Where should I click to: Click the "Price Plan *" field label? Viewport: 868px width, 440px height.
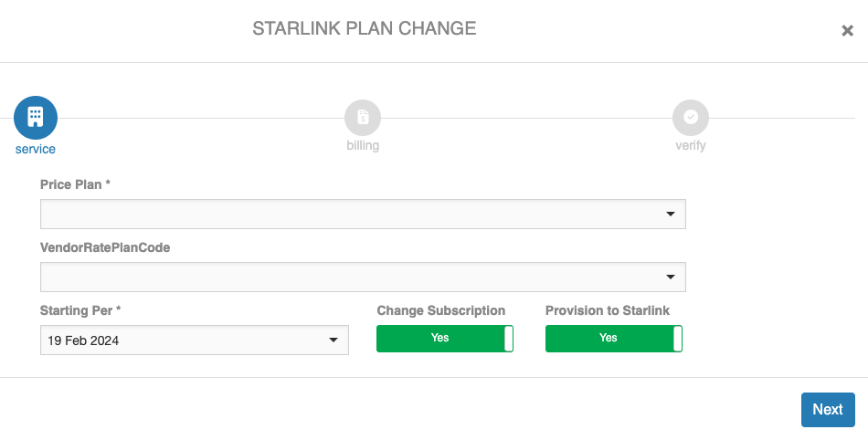click(x=75, y=184)
